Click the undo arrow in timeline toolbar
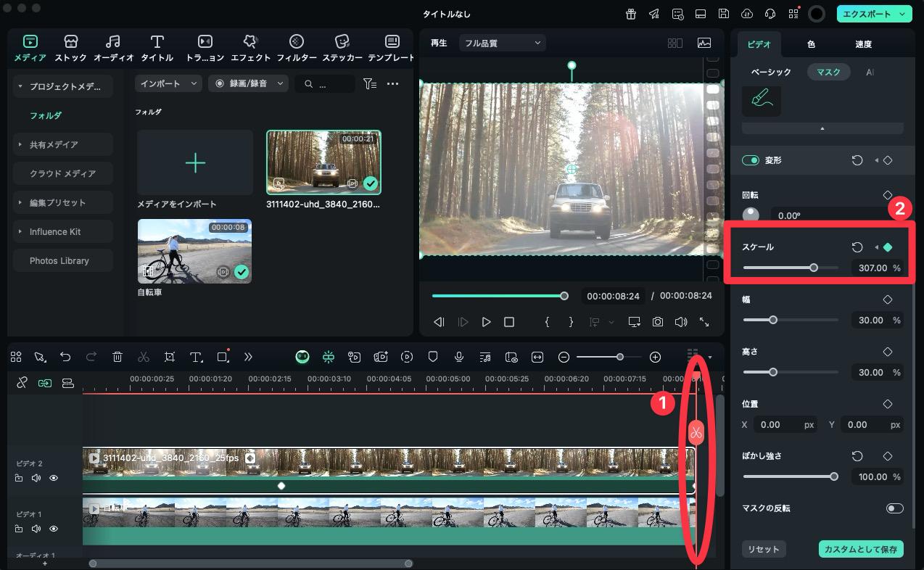 (65, 357)
